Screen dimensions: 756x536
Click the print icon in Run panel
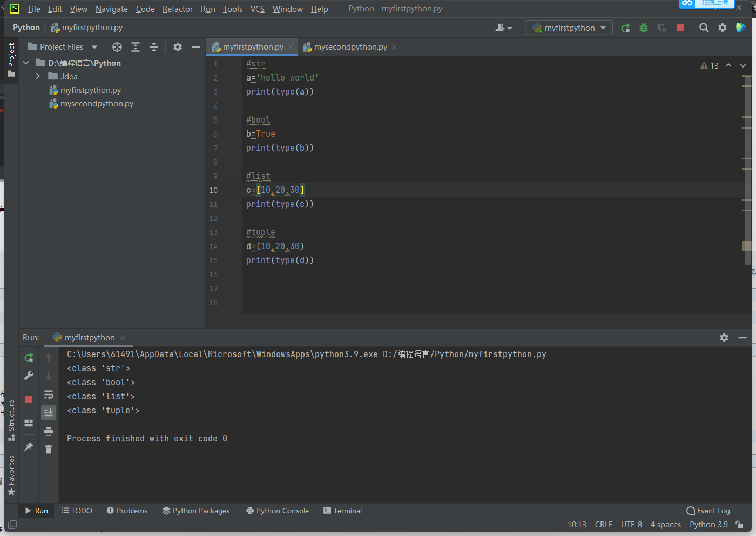pos(49,431)
